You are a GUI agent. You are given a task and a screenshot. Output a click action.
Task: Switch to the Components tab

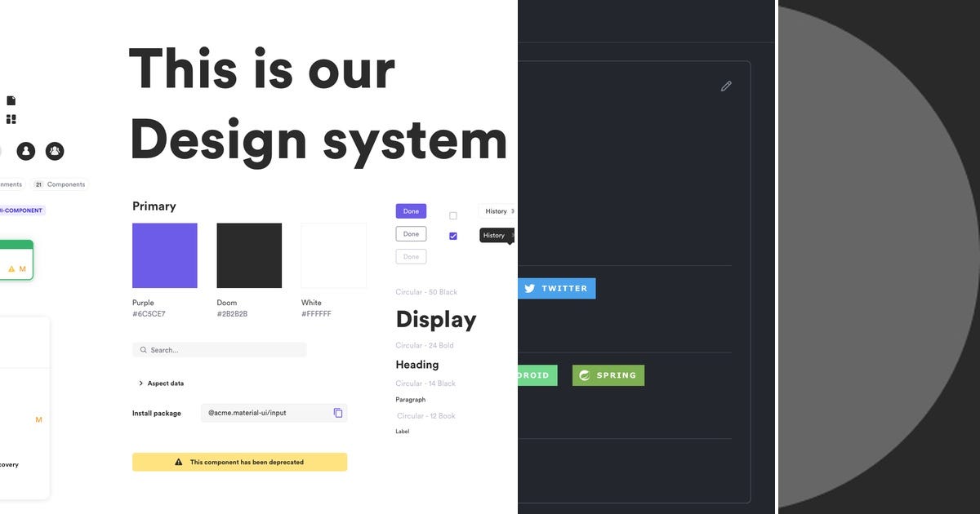[60, 184]
